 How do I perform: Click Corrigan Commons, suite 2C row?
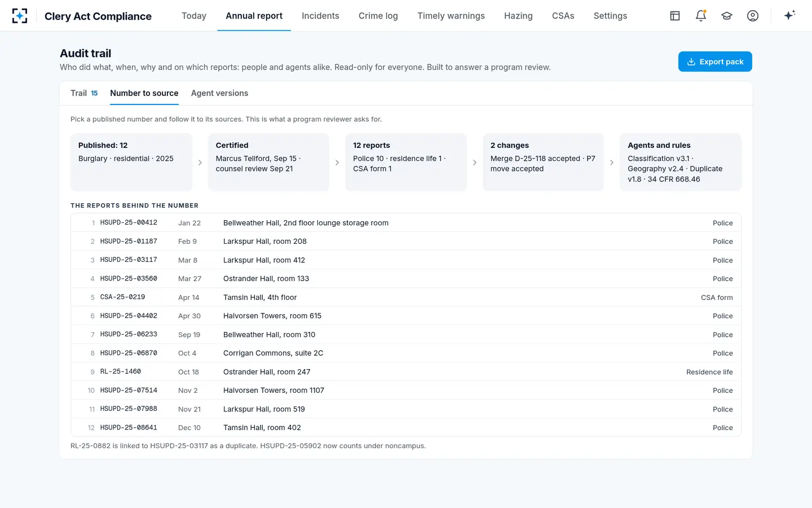point(406,353)
